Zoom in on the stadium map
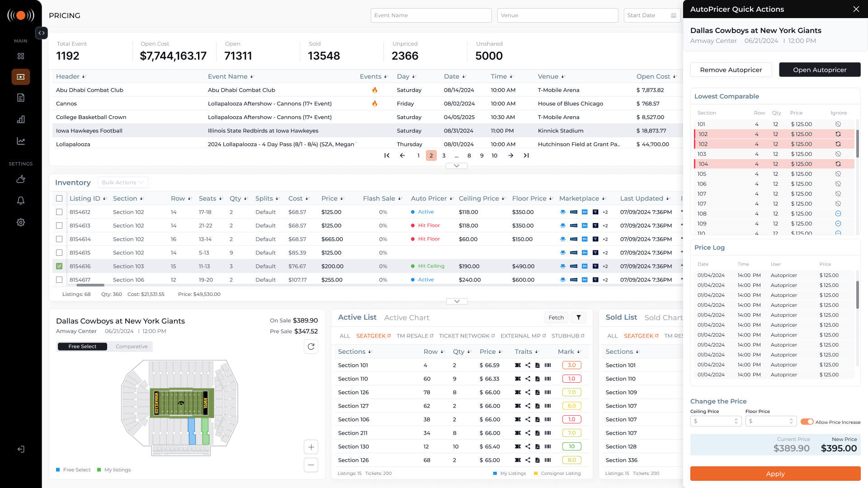 [311, 447]
